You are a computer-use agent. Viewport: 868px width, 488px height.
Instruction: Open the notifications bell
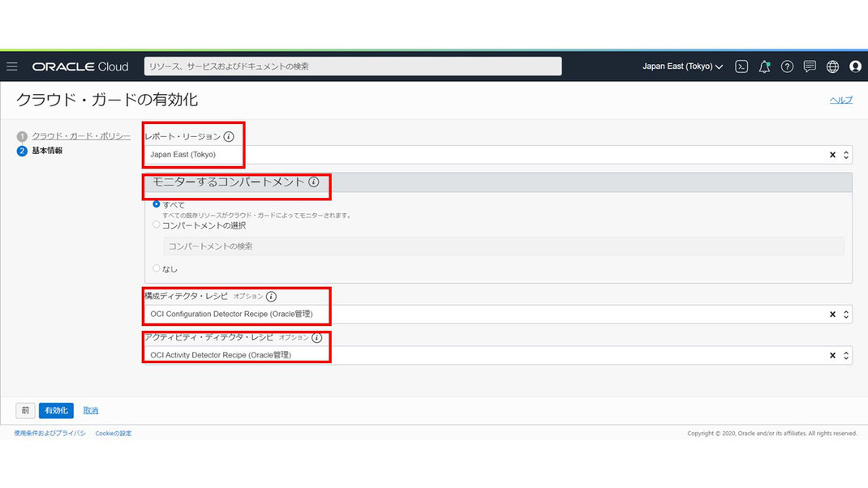(x=764, y=66)
